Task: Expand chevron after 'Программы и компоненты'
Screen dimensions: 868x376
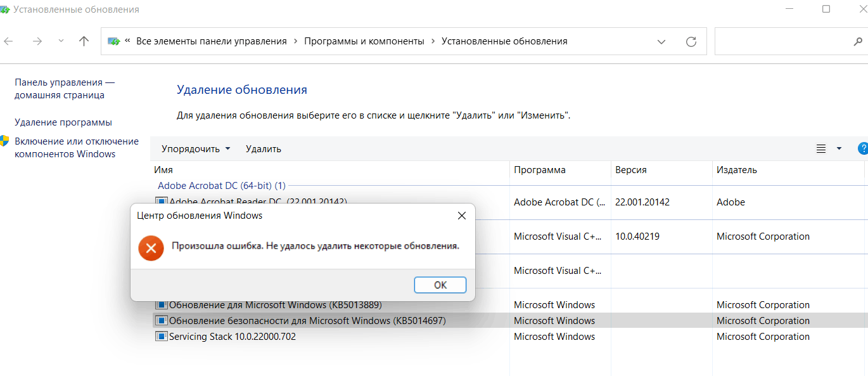Action: point(433,41)
